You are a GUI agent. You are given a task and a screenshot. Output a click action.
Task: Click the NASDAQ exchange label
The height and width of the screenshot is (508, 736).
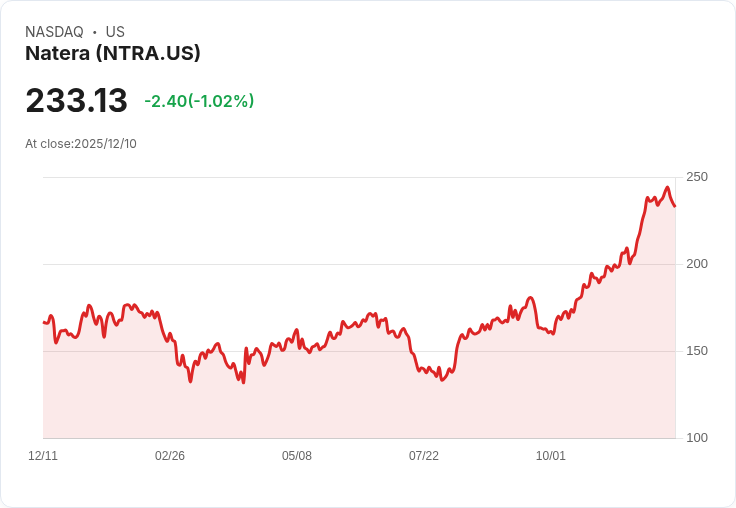coord(54,32)
